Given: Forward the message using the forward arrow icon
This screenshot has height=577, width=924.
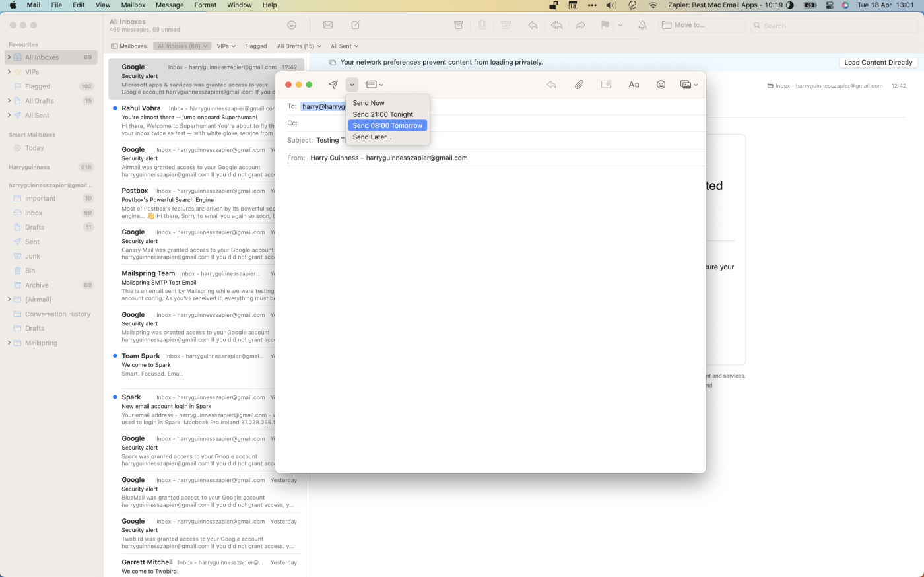Looking at the screenshot, I should [x=580, y=25].
